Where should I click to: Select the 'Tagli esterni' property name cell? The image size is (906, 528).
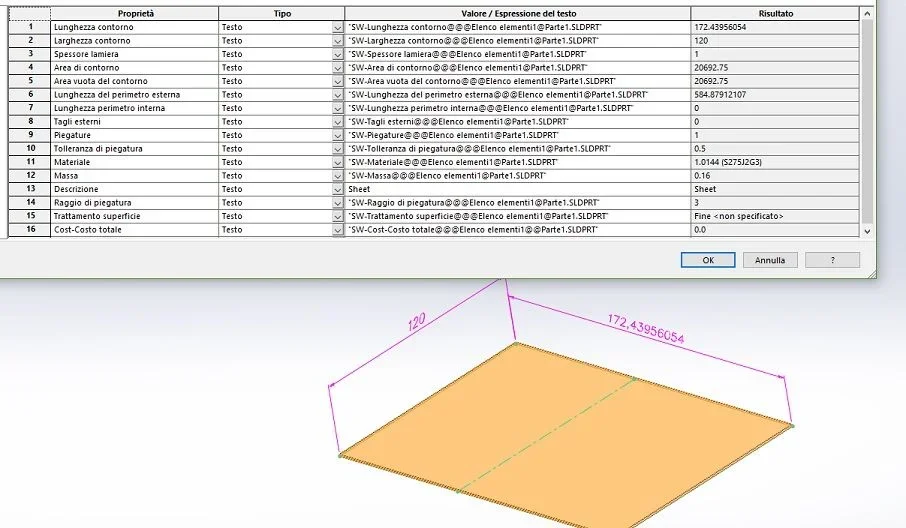click(135, 122)
